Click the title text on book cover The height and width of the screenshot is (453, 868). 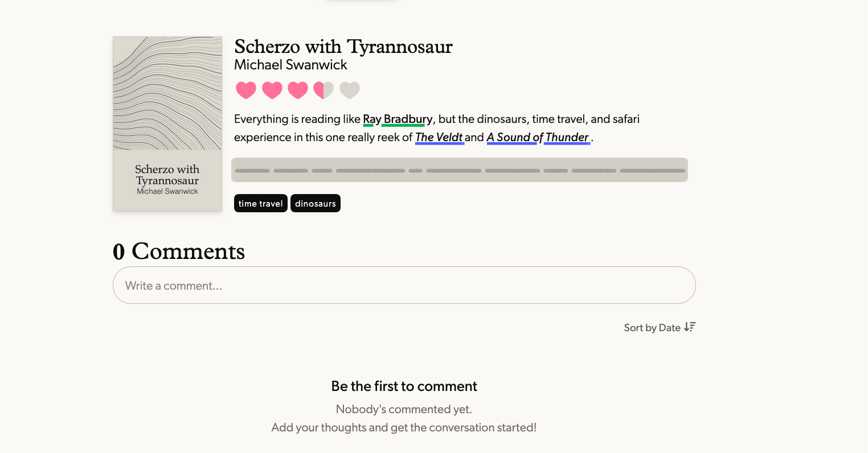167,175
